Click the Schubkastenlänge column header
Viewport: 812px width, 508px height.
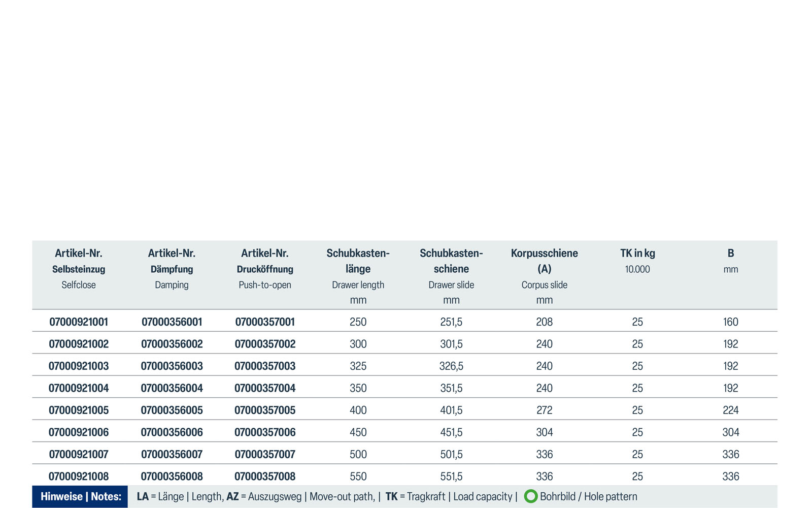[x=358, y=261]
